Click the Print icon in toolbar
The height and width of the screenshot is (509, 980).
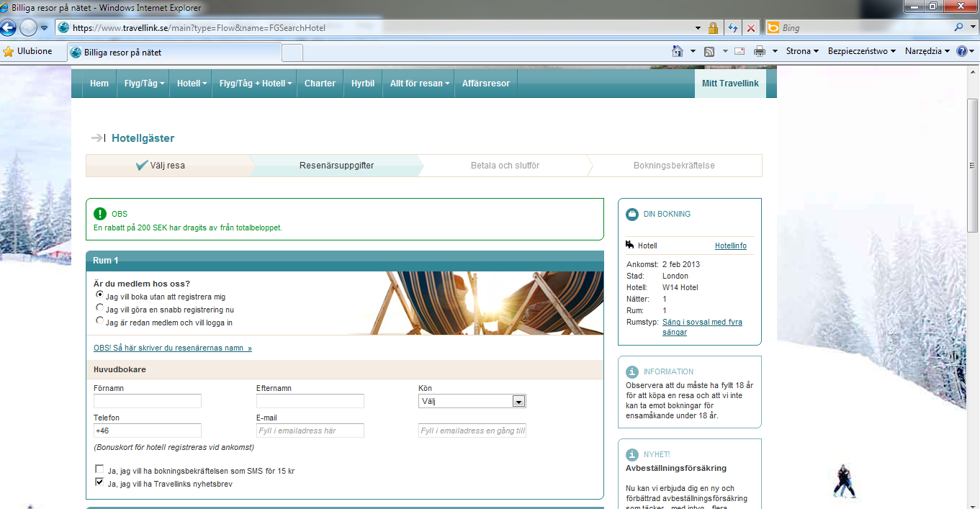coord(759,52)
